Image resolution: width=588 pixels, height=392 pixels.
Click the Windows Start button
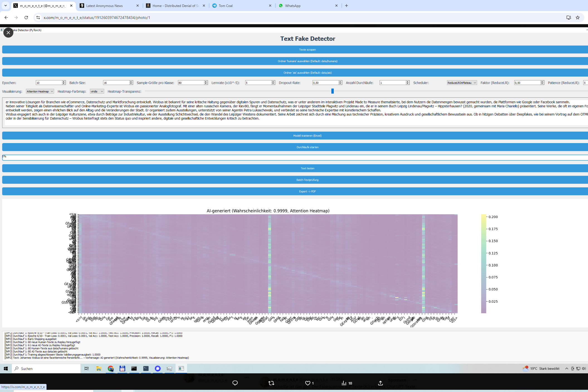tap(6, 368)
